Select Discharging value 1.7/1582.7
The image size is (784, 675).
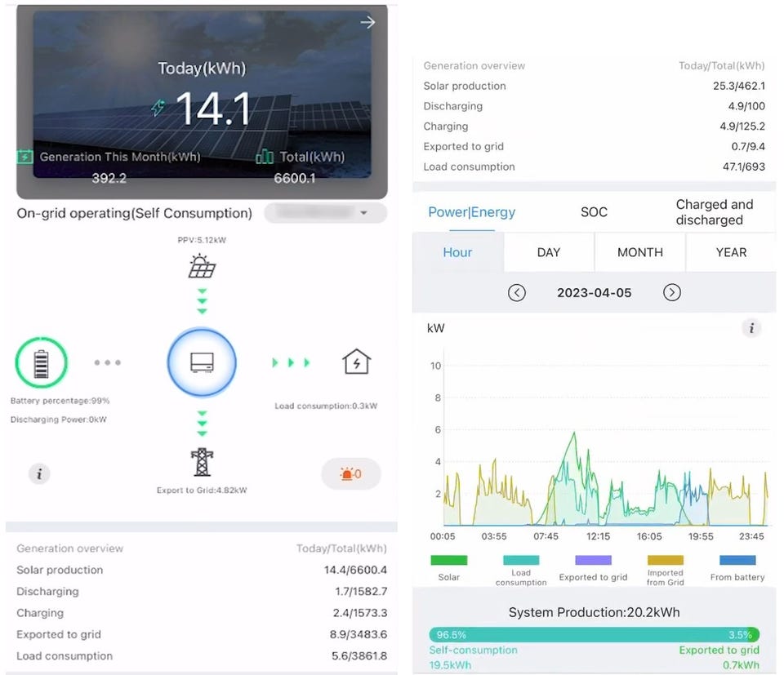(x=361, y=591)
